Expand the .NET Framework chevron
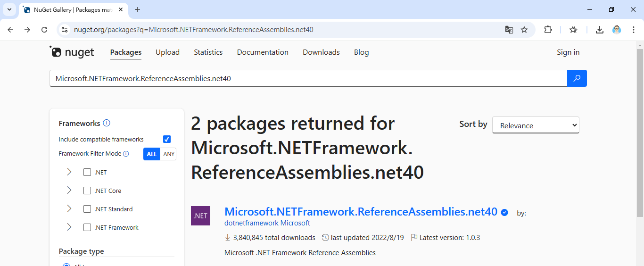Screen dimensions: 644x266 69,227
